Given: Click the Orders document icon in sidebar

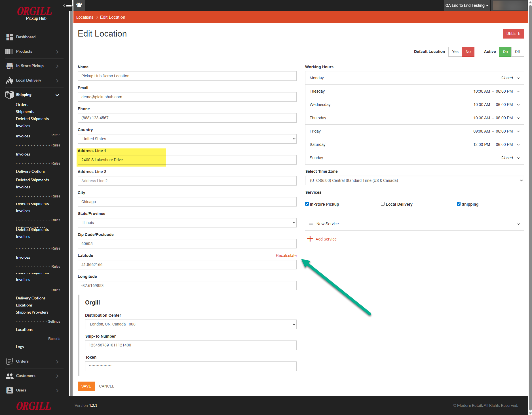Looking at the screenshot, I should point(10,361).
